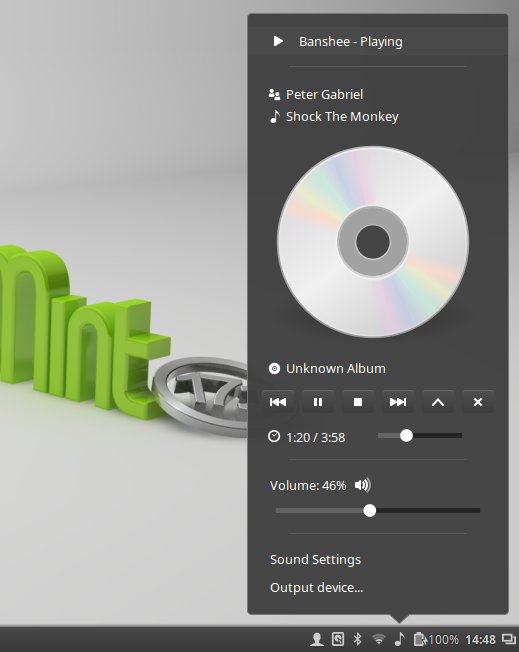Open the user applet in the panel
The height and width of the screenshot is (652, 519).
(x=317, y=639)
